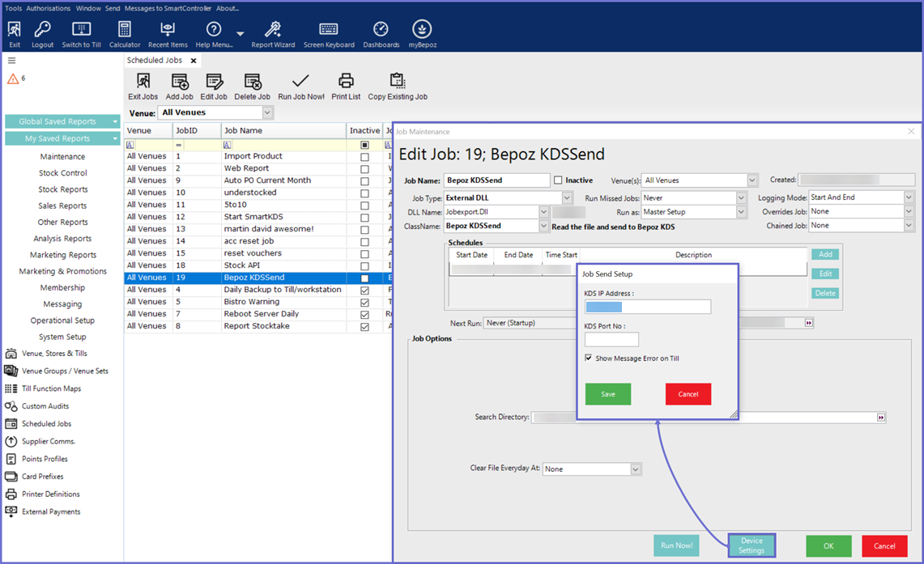This screenshot has width=924, height=564.
Task: Toggle the Inactive checkbox in Edit Job
Action: (x=558, y=180)
